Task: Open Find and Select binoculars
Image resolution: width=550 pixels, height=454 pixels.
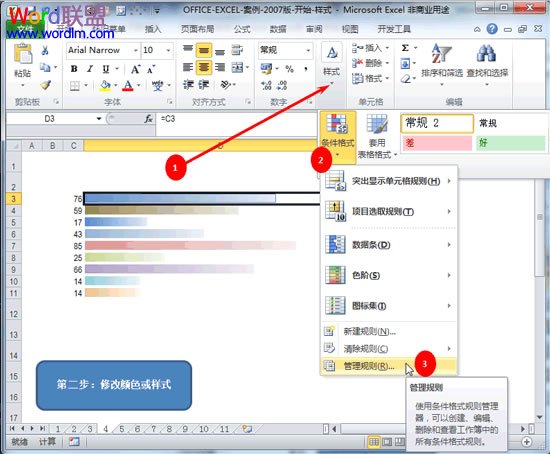Action: click(487, 65)
